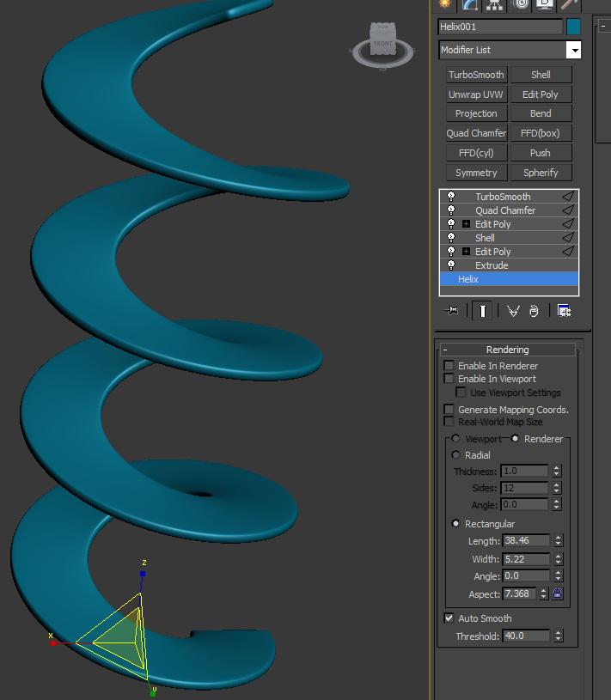Viewport: 611px width, 700px height.
Task: Click the Aspect spinner arrows
Action: 544,593
